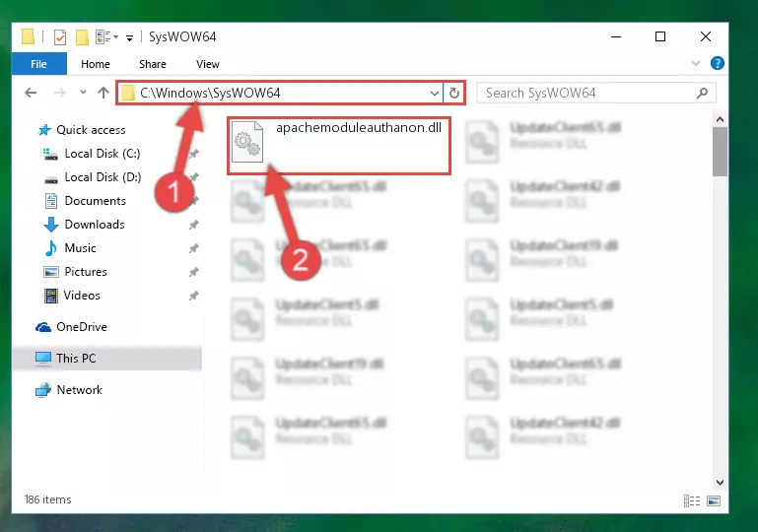
Task: Maximize the SysWOW64 window
Action: [660, 36]
